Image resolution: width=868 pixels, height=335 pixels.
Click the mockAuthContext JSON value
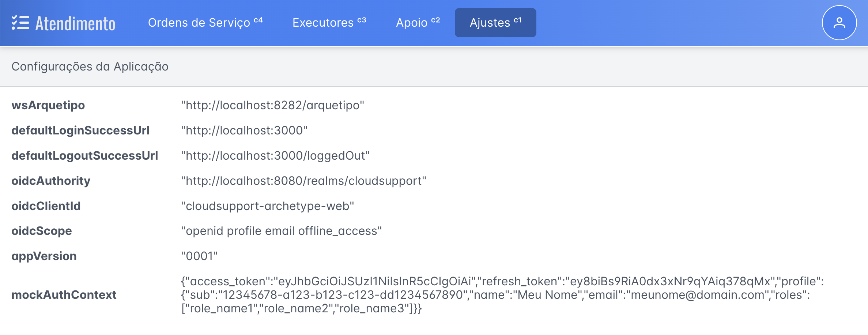502,295
